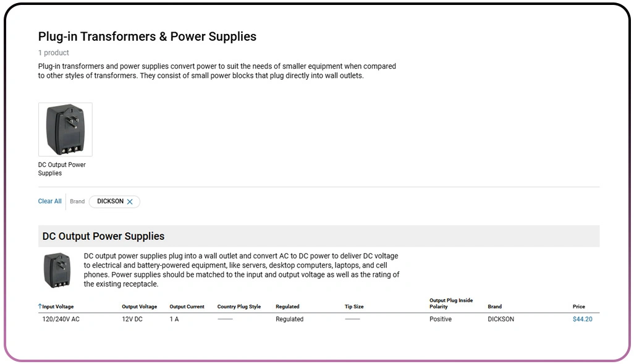The image size is (634, 364).
Task: Select the Brand column header
Action: tap(494, 307)
